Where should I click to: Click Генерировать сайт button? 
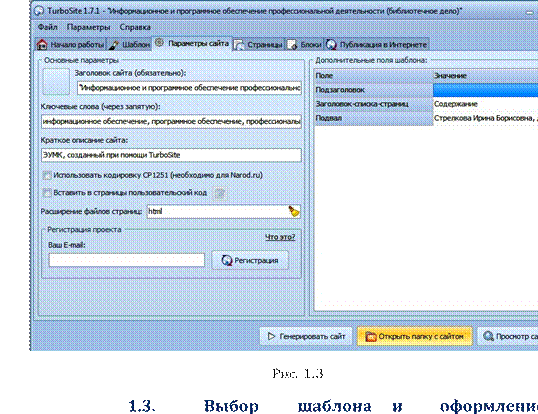(306, 336)
